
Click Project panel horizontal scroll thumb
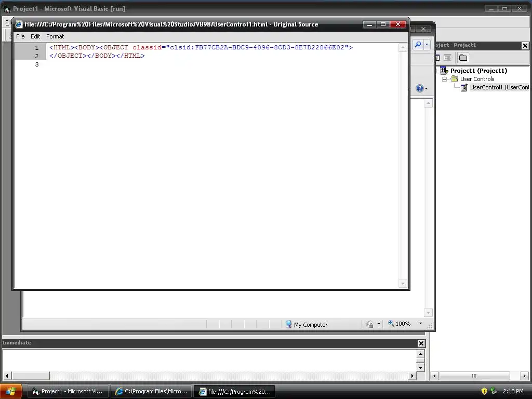point(474,376)
